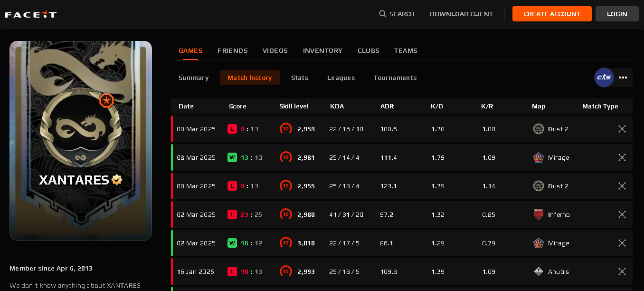Click the Match Type column header
644x291 pixels.
tap(600, 106)
